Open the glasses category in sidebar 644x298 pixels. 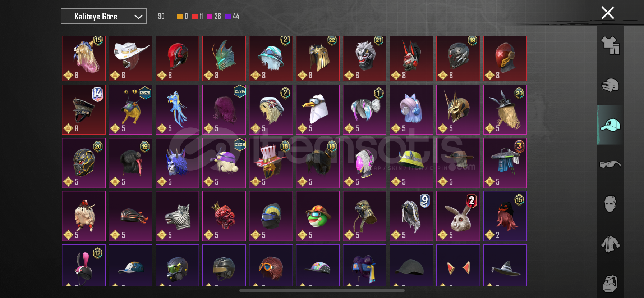click(x=610, y=164)
